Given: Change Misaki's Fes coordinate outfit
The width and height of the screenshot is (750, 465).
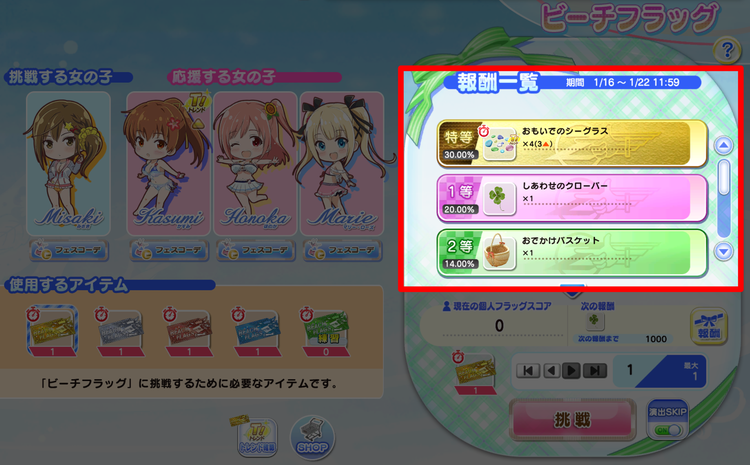Looking at the screenshot, I should pos(69,250).
